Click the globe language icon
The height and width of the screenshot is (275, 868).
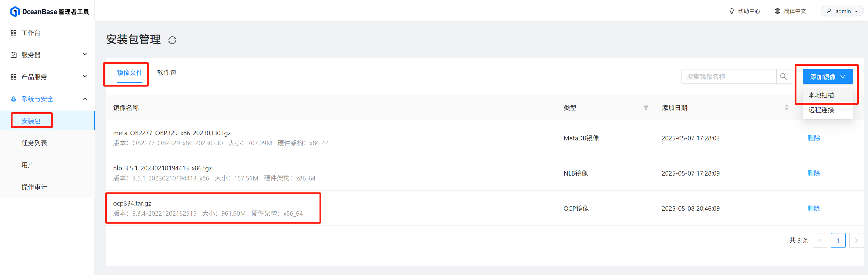778,11
